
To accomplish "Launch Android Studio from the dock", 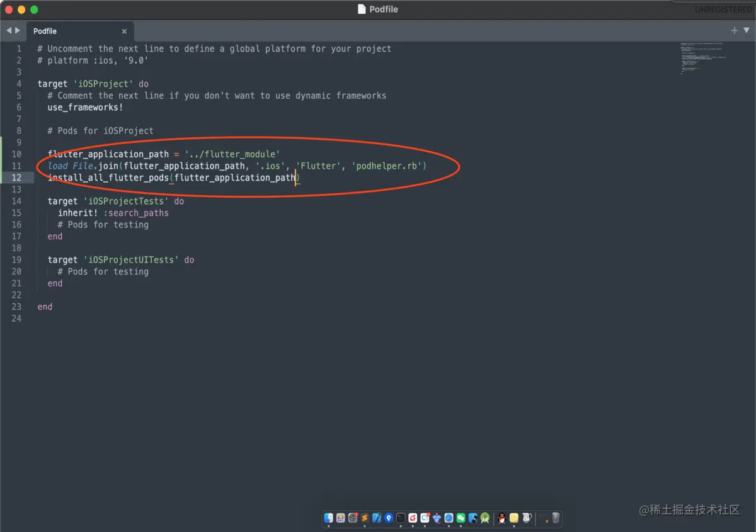I will pos(484,518).
